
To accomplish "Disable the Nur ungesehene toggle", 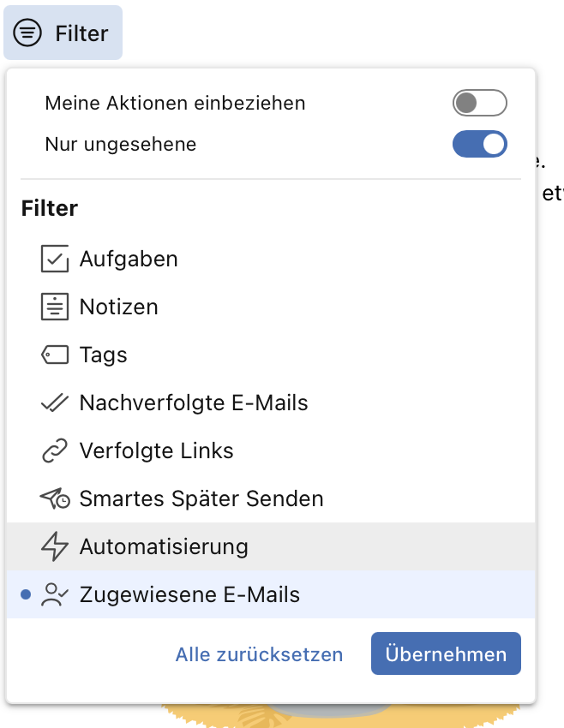I will (479, 144).
